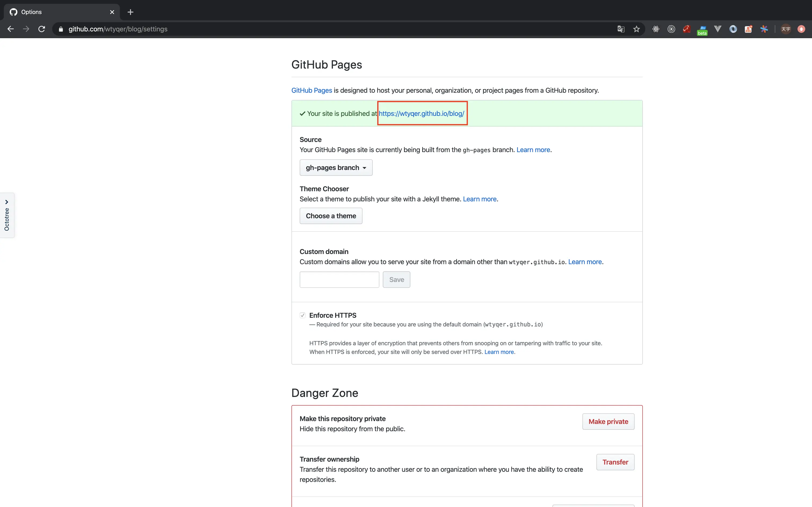812x507 pixels.
Task: Click the Google Translate icon in address bar
Action: (x=621, y=29)
